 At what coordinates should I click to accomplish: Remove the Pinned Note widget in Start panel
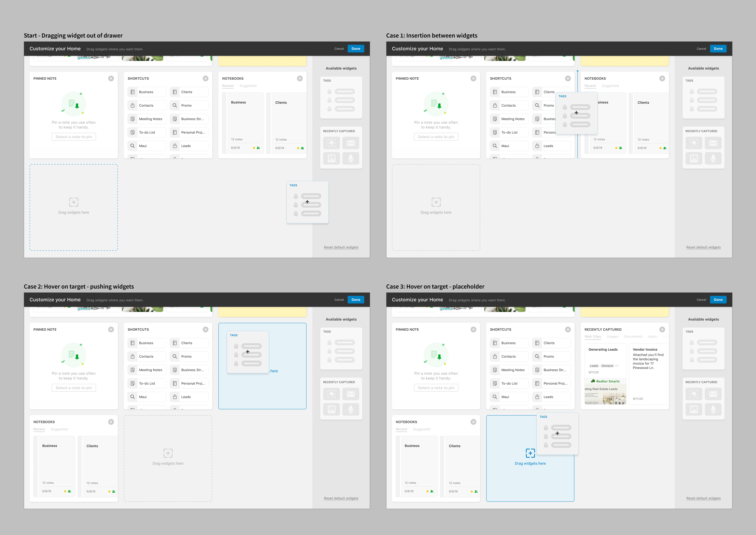click(111, 78)
